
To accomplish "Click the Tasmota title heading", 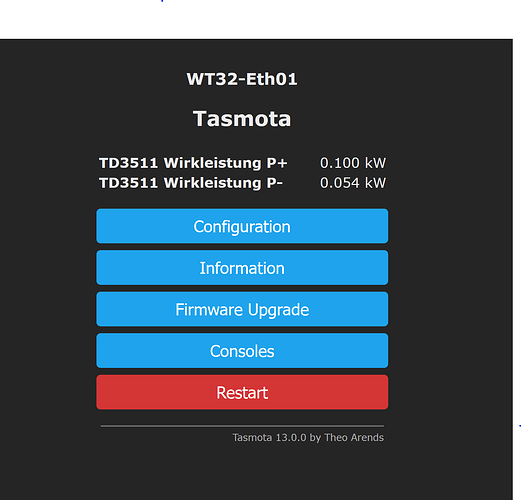I will 242,119.
